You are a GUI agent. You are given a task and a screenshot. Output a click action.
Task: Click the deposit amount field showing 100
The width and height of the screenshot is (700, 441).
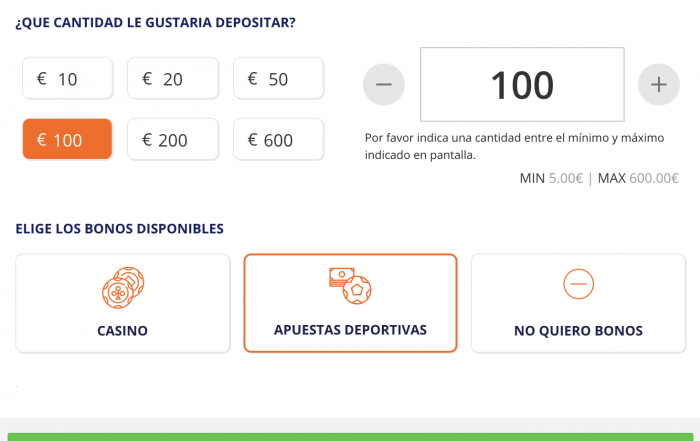pos(522,84)
